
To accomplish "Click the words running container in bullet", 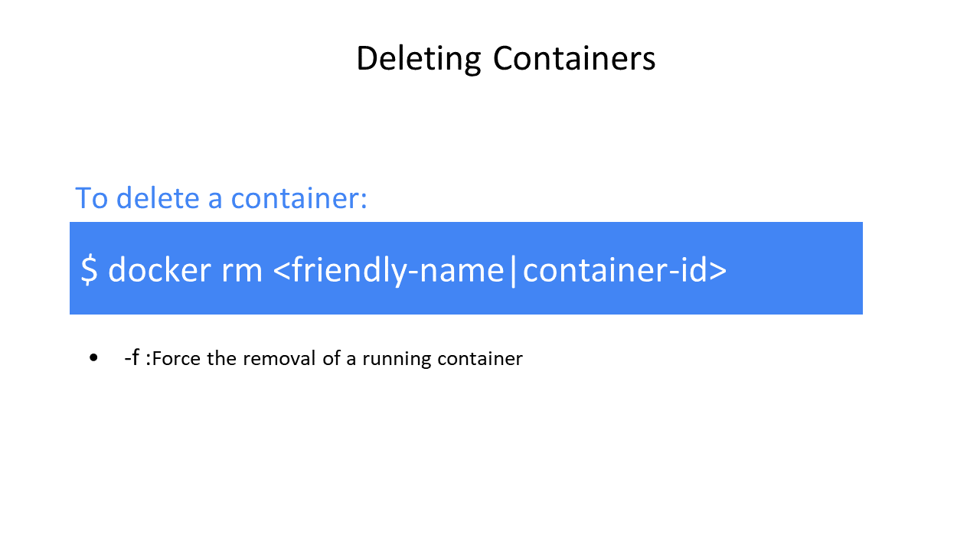I will click(x=442, y=358).
